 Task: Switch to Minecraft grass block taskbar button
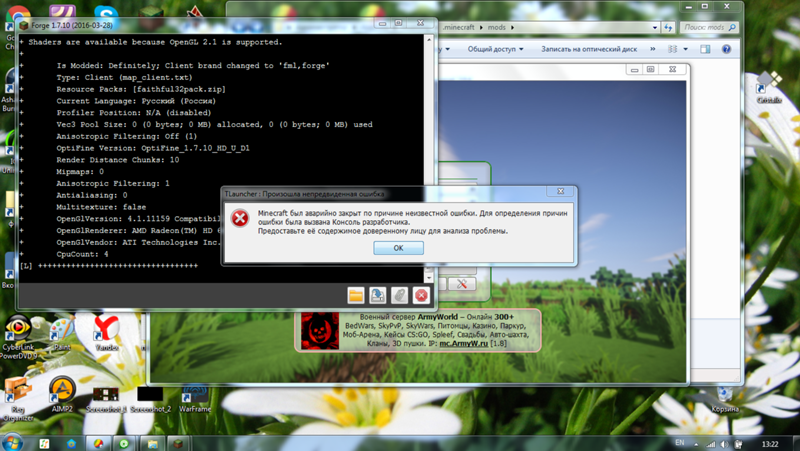[178, 443]
